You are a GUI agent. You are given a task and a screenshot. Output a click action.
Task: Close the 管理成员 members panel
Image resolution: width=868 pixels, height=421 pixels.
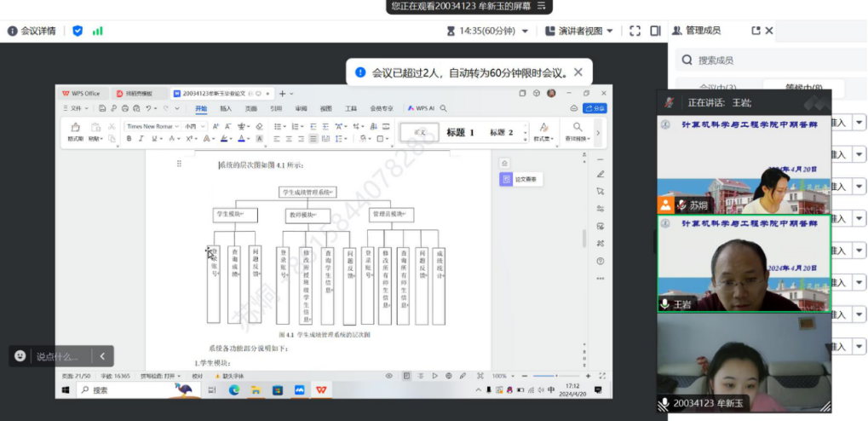769,31
